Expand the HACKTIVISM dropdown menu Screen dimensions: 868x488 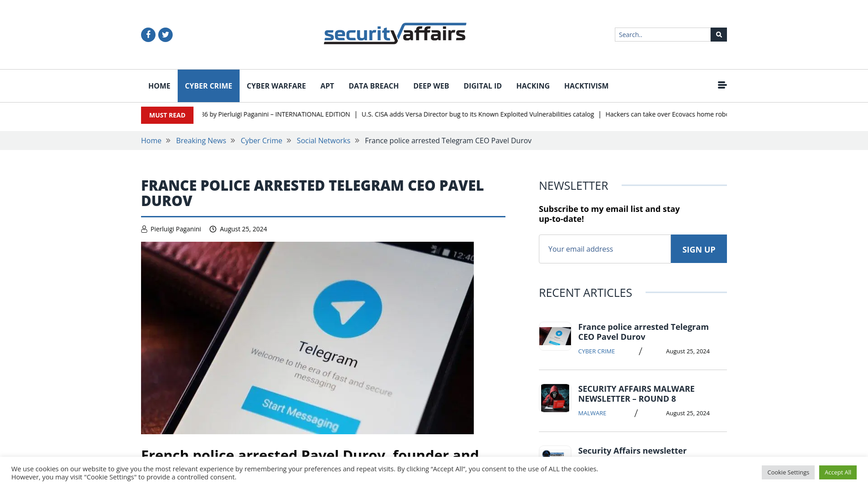586,85
